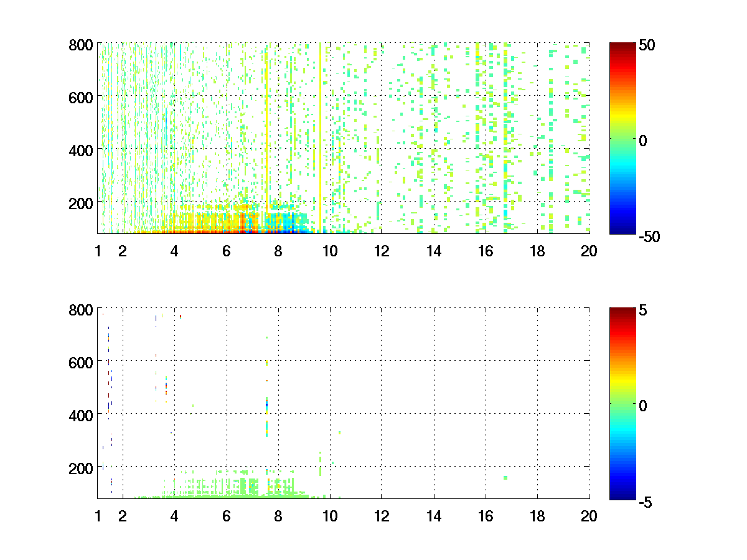The height and width of the screenshot is (560, 747).
Task: Click the upper colorbar ranging 50 to -50
Action: pos(622,138)
